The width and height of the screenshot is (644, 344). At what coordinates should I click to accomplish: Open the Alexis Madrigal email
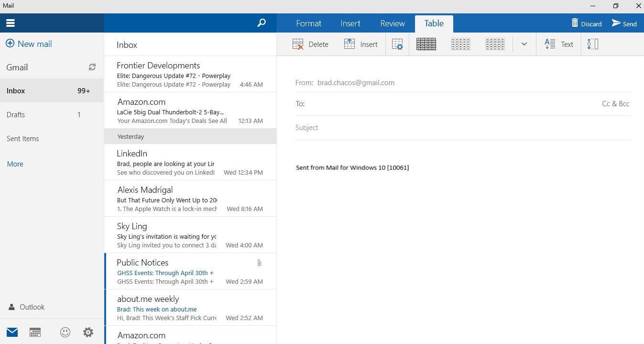190,199
